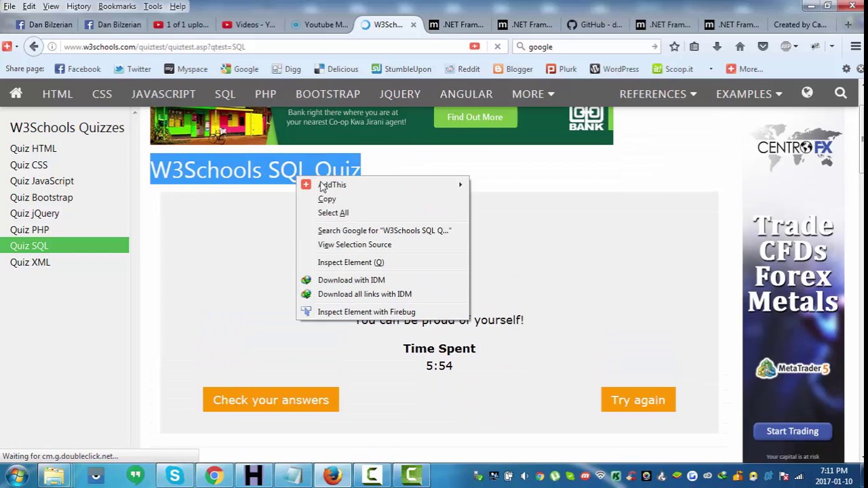Open Hangouts in the taskbar

pos(136,476)
